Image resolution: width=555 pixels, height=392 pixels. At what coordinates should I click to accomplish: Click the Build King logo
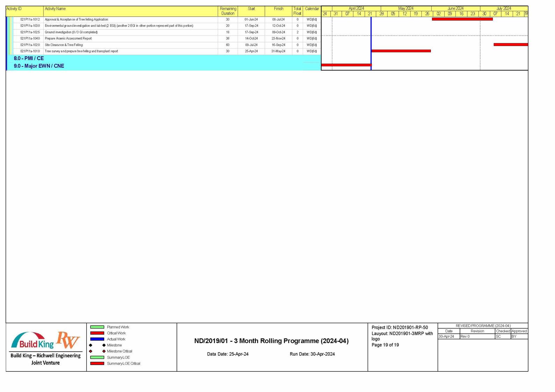33,341
